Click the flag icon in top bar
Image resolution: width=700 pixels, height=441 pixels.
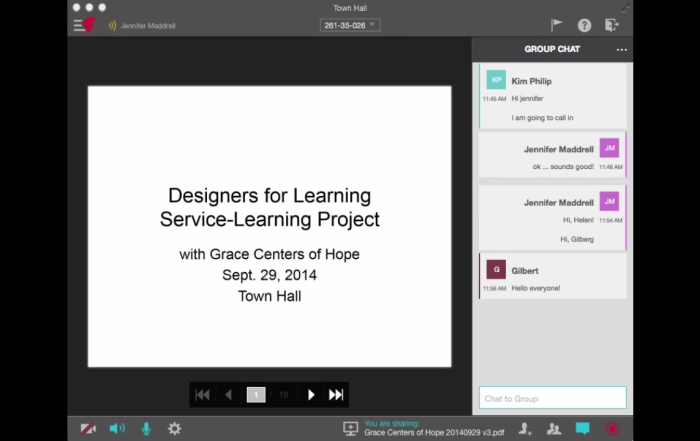click(x=557, y=25)
